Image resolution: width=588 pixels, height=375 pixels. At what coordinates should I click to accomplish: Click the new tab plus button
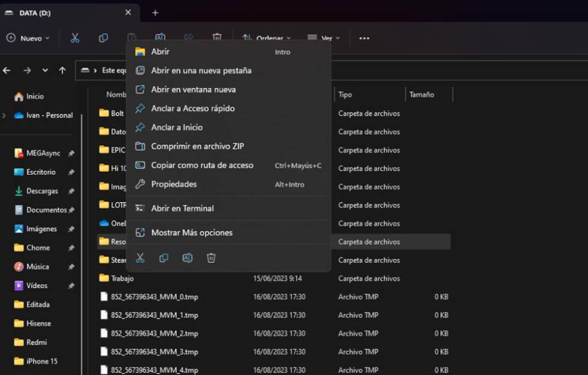[x=155, y=13]
